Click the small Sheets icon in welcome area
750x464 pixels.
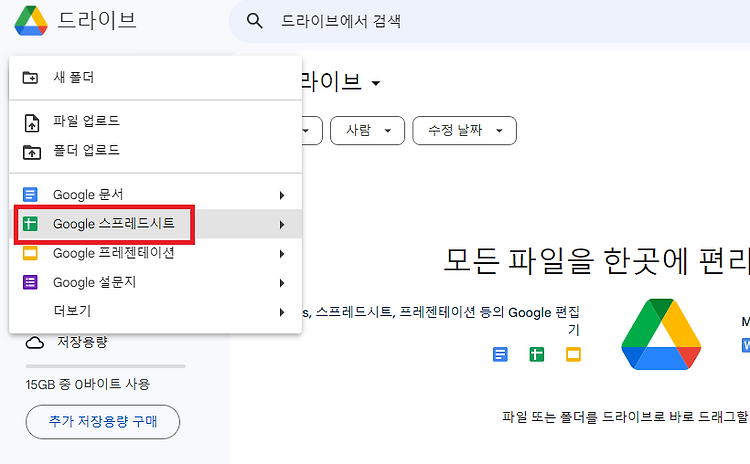(x=537, y=354)
